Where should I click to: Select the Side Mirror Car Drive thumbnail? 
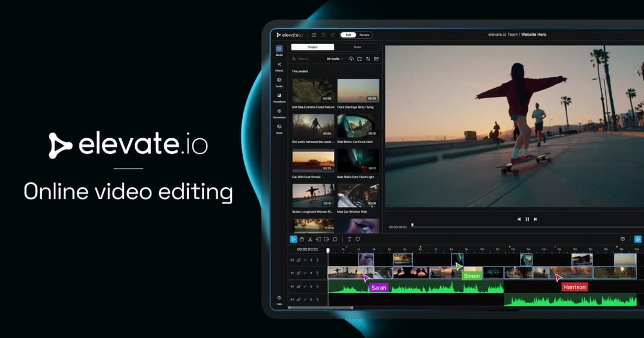358,126
